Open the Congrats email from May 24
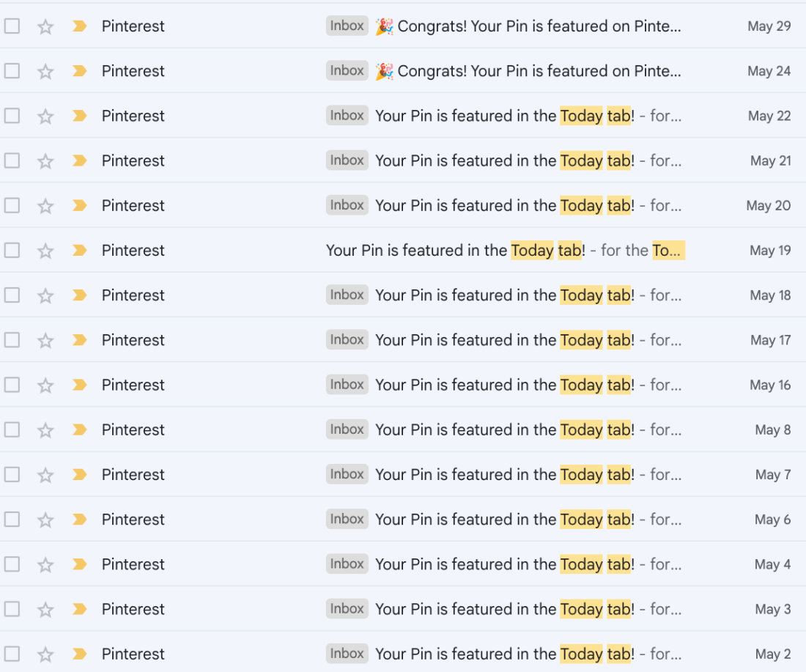The height and width of the screenshot is (672, 806). pos(528,71)
